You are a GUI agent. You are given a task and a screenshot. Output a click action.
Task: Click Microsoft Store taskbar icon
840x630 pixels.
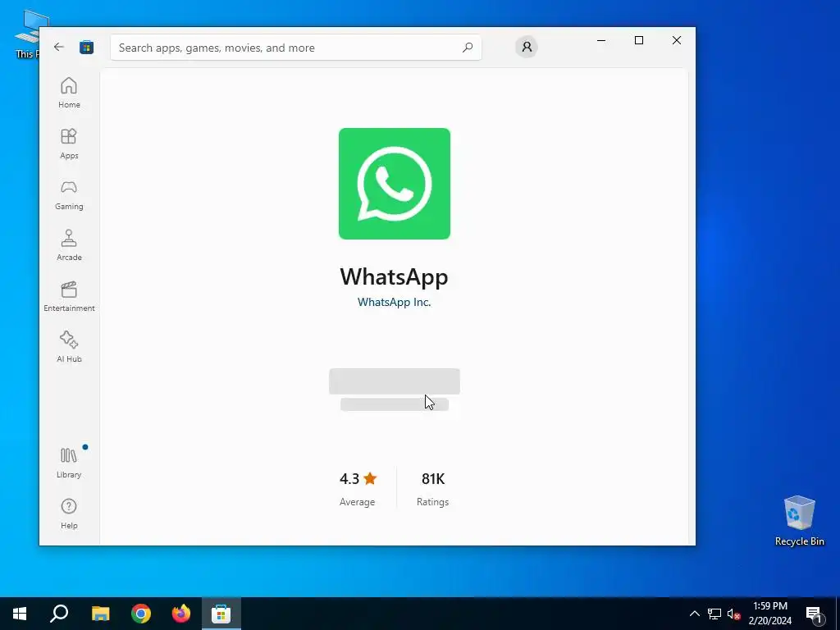click(x=221, y=614)
